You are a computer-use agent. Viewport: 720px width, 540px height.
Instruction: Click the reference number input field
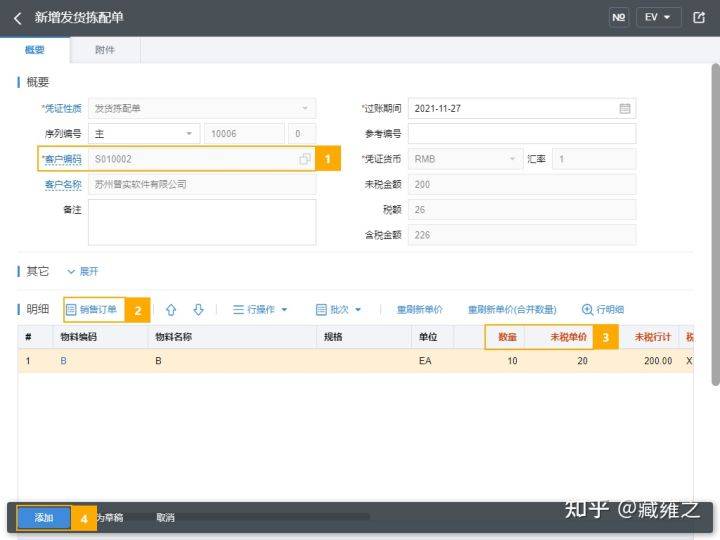click(x=521, y=134)
